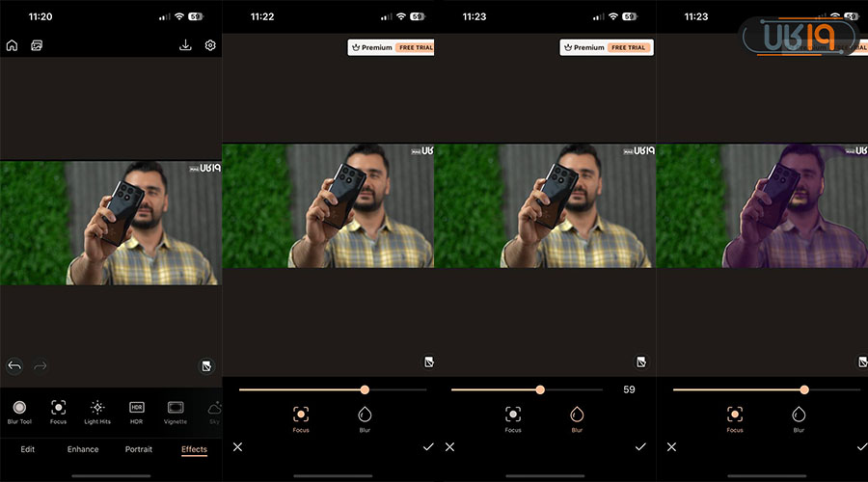Screen dimensions: 868x482
Task: Apply the HDR effect
Action: [x=136, y=408]
